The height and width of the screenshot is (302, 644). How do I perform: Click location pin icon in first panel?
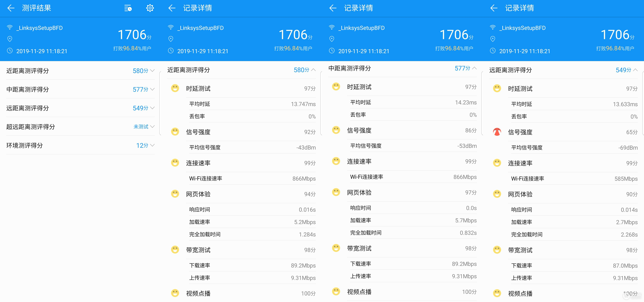click(10, 39)
